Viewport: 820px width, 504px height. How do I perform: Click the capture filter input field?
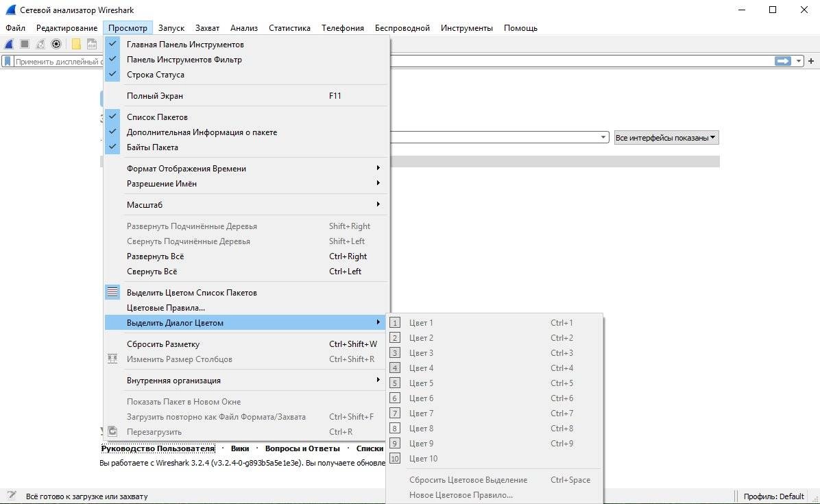click(494, 138)
